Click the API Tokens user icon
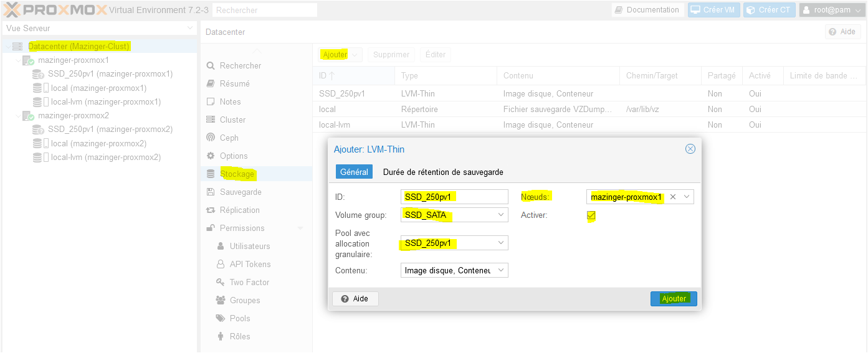The height and width of the screenshot is (353, 868). 221,264
